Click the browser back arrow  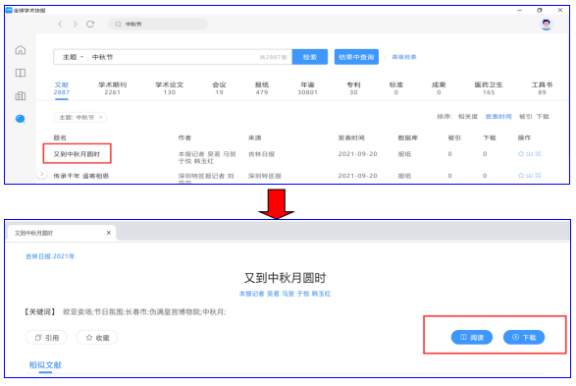point(60,24)
